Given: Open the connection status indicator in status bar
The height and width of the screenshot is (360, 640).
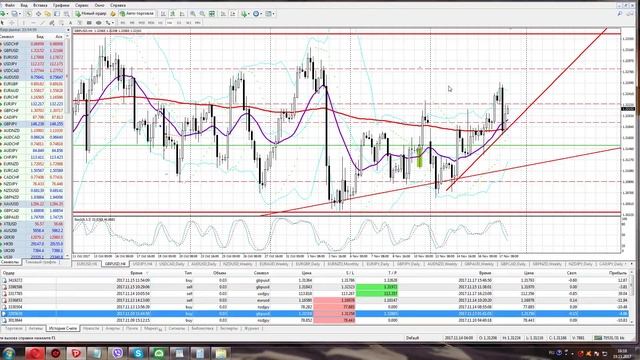Looking at the screenshot, I should (x=609, y=338).
